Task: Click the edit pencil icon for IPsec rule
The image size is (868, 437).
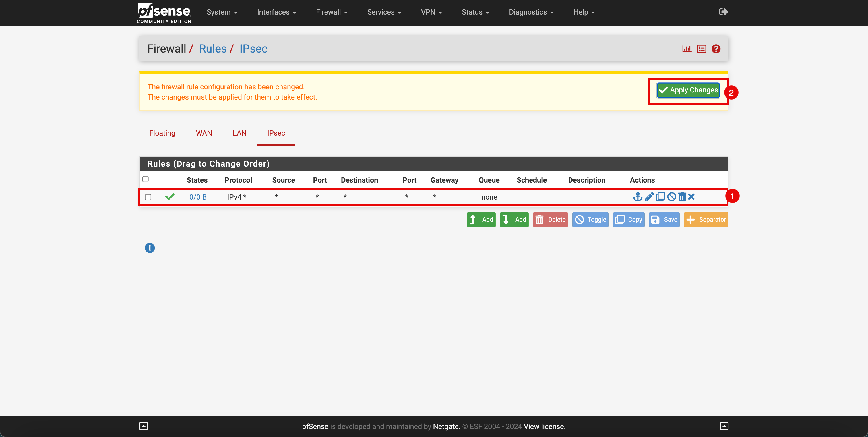Action: coord(648,197)
